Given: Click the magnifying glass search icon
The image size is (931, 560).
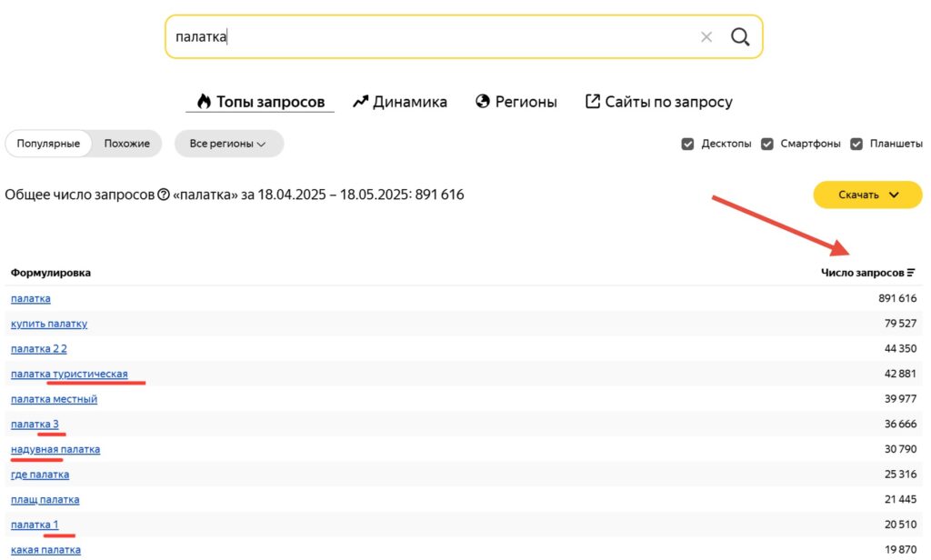Looking at the screenshot, I should click(x=740, y=37).
